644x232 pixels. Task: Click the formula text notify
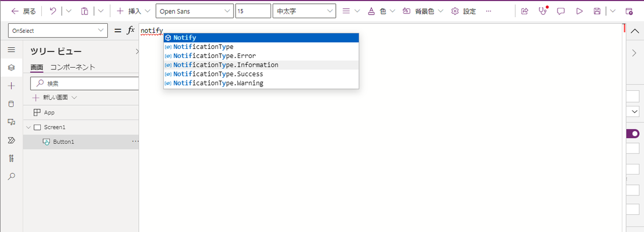pyautogui.click(x=151, y=31)
